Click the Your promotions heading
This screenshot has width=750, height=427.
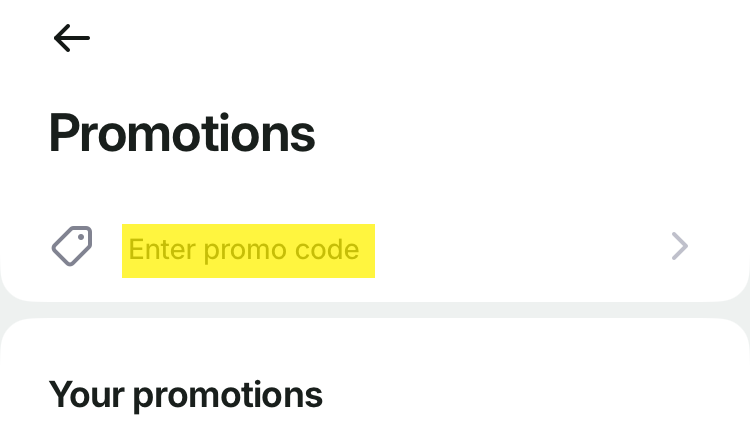click(x=186, y=395)
